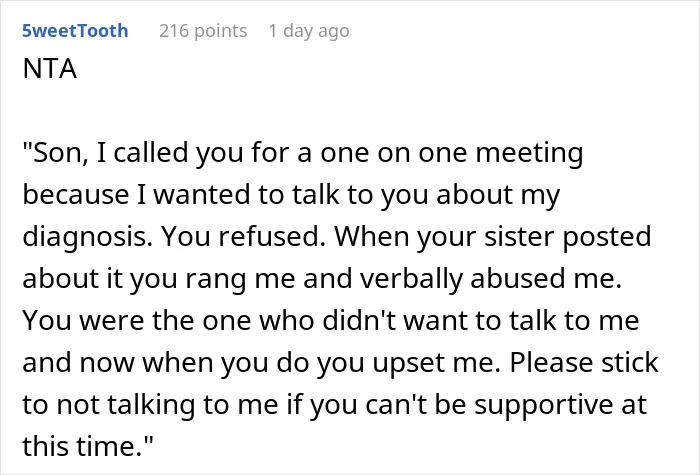Click the line starting with "Son, I called you"
This screenshot has width=700, height=475.
click(303, 153)
